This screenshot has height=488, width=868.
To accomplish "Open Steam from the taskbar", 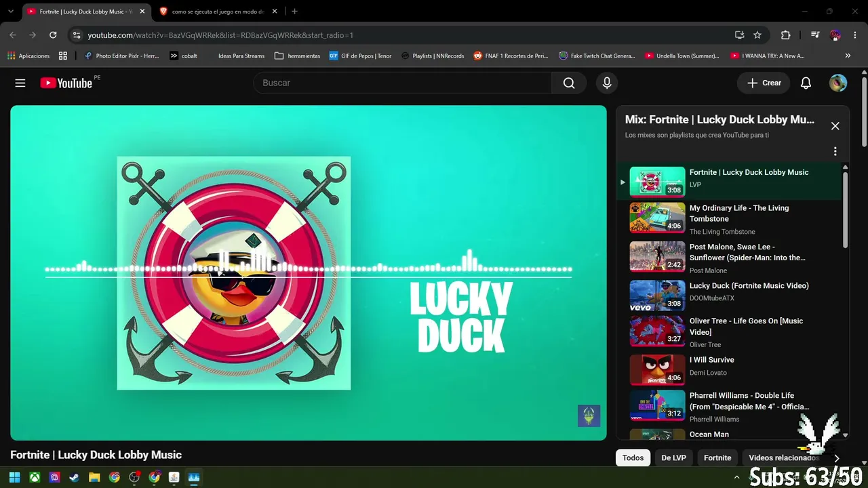I will point(75,477).
